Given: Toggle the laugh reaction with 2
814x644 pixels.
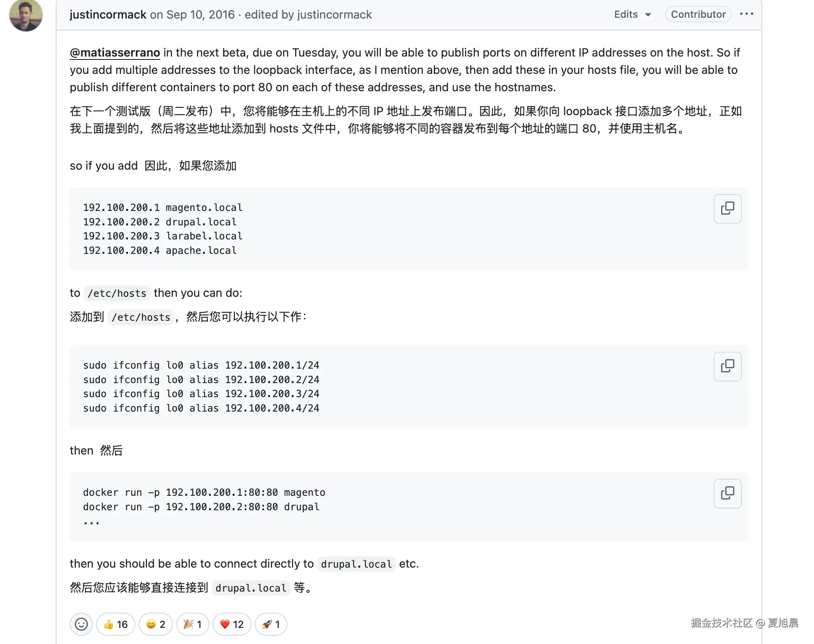Looking at the screenshot, I should pyautogui.click(x=156, y=624).
